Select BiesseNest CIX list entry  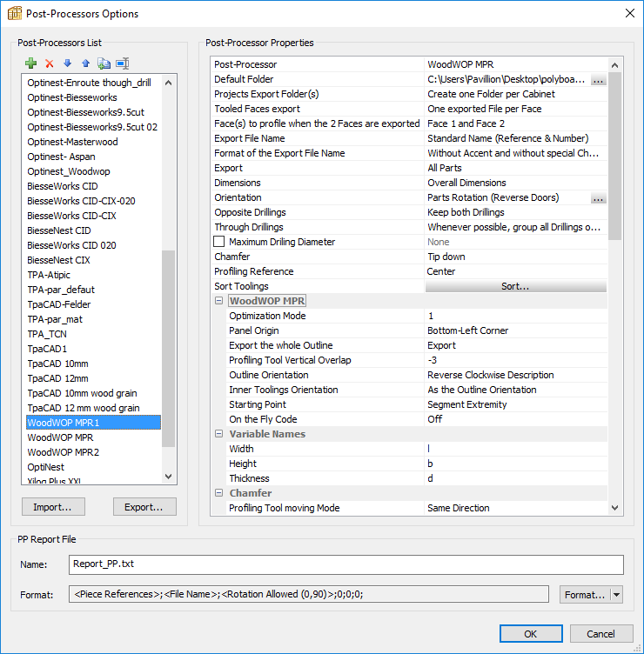point(59,260)
